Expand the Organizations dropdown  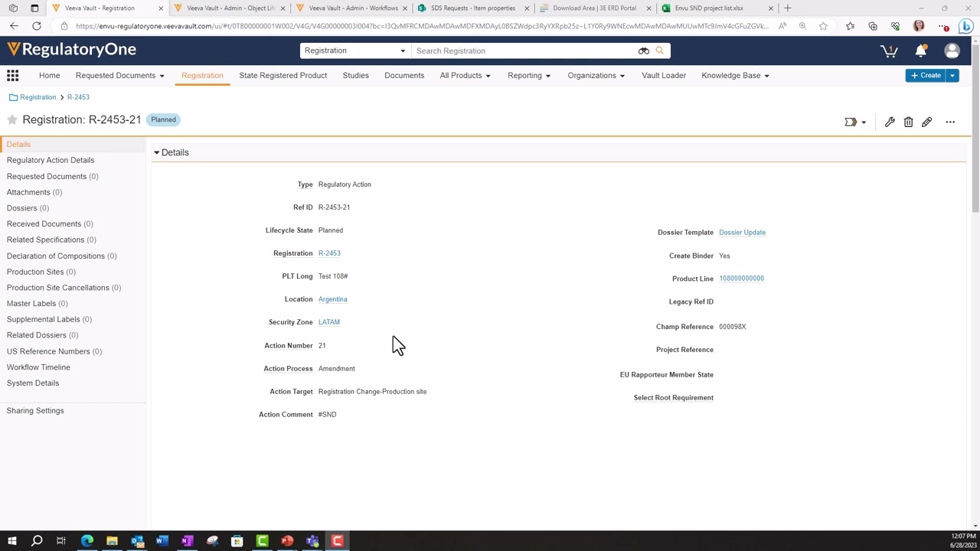pos(596,76)
